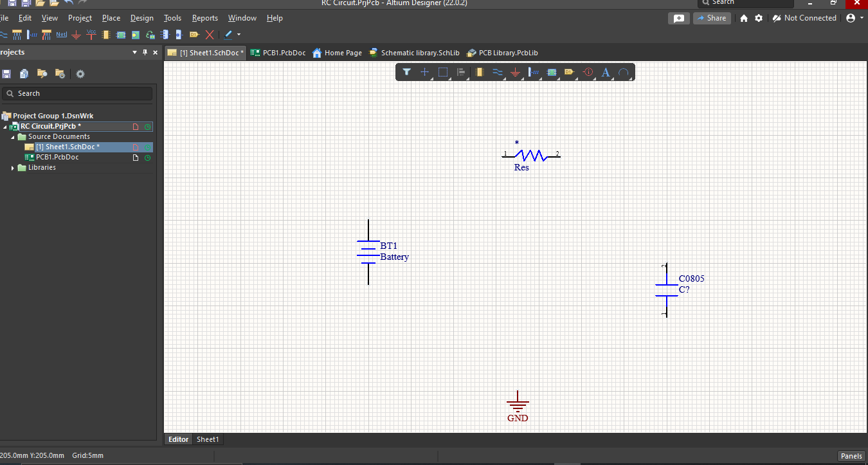The height and width of the screenshot is (465, 868).
Task: Select the No ERC marker tool
Action: [x=209, y=34]
